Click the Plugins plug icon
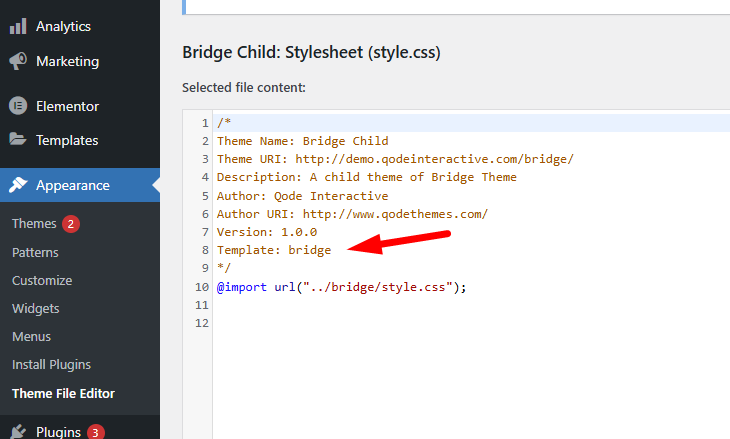Screen dimensions: 730x439 click(x=18, y=432)
